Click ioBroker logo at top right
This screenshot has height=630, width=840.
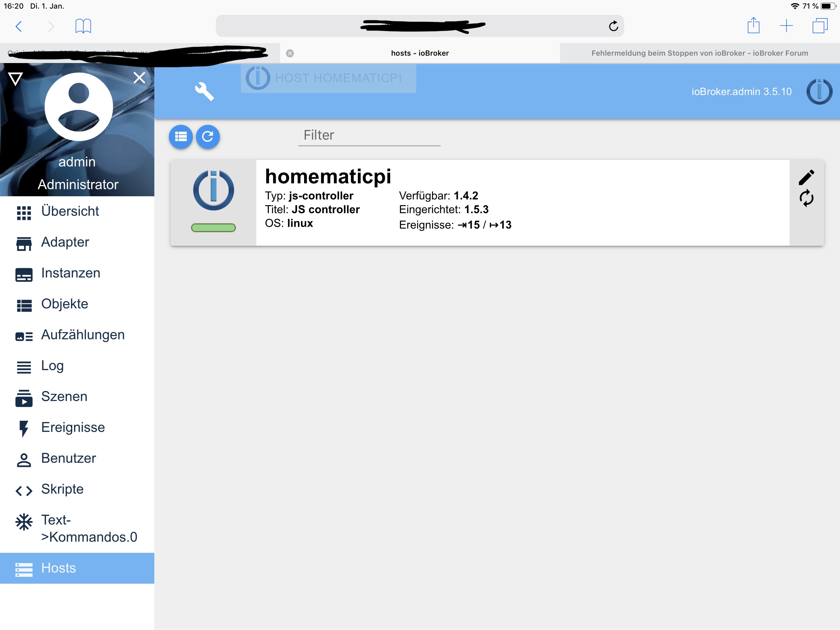pyautogui.click(x=819, y=92)
